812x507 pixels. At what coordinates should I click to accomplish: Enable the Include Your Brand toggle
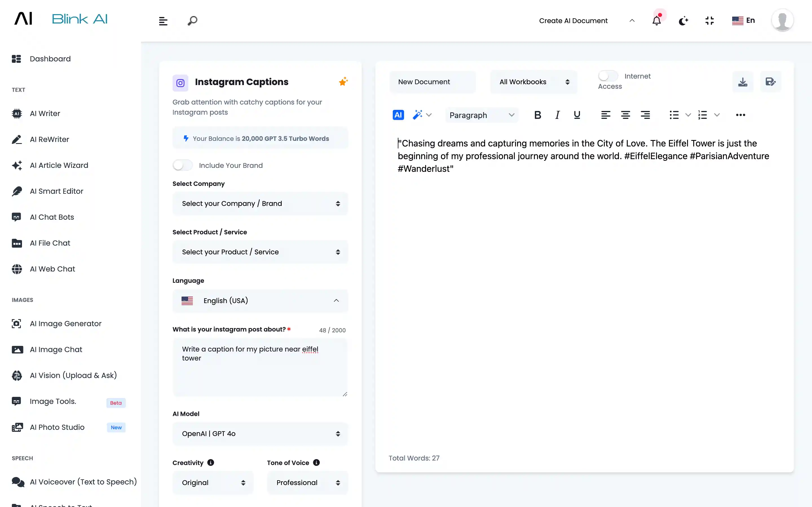(182, 165)
